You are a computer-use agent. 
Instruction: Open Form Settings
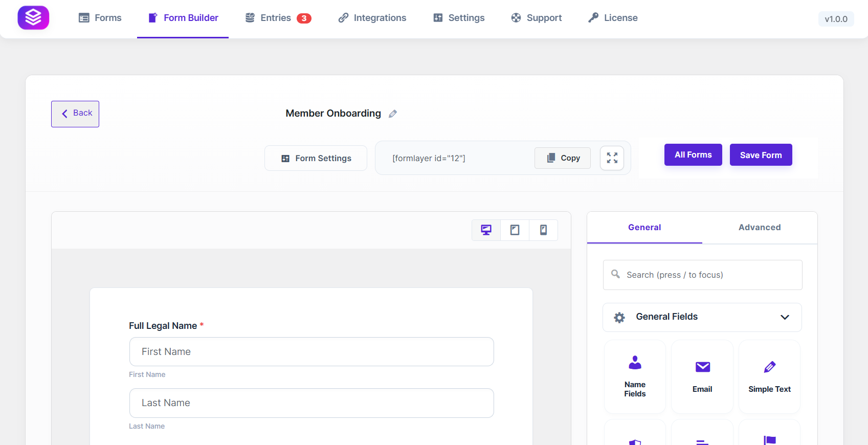316,158
